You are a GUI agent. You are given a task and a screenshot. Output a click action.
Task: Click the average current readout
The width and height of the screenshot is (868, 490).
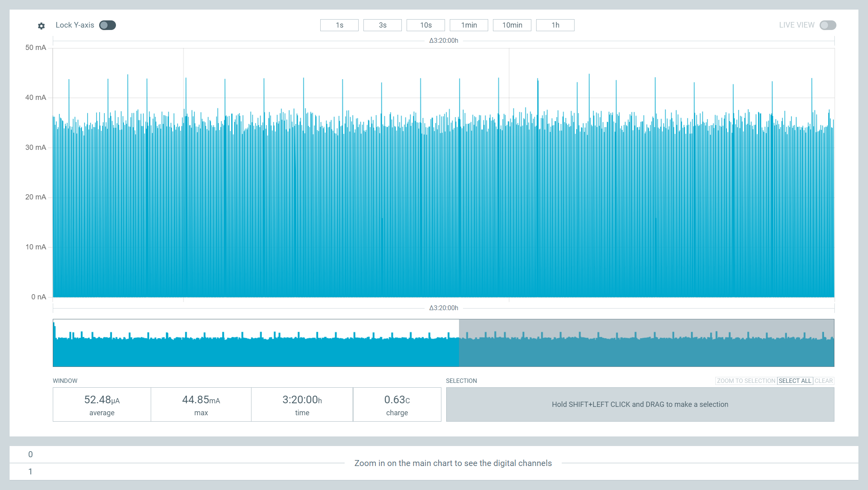click(x=102, y=404)
